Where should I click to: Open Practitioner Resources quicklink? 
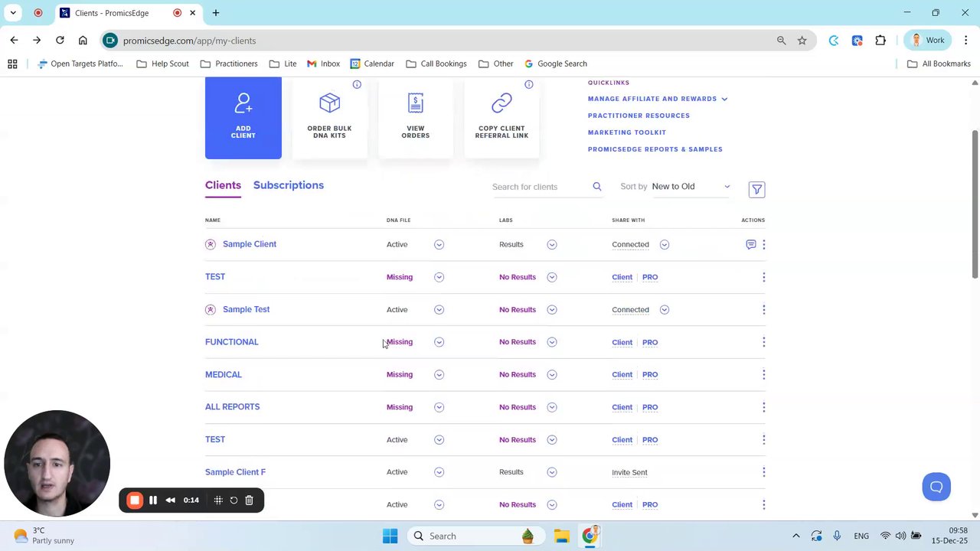coord(639,116)
